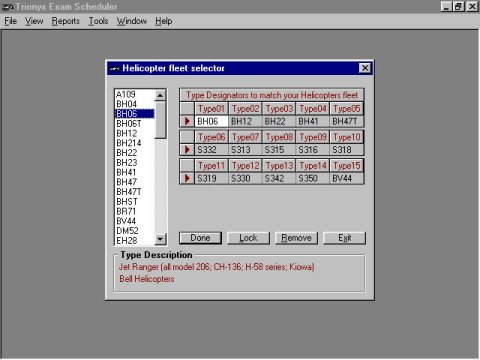Click the BH41 cell under Type04
This screenshot has width=480, height=360.
click(x=313, y=121)
